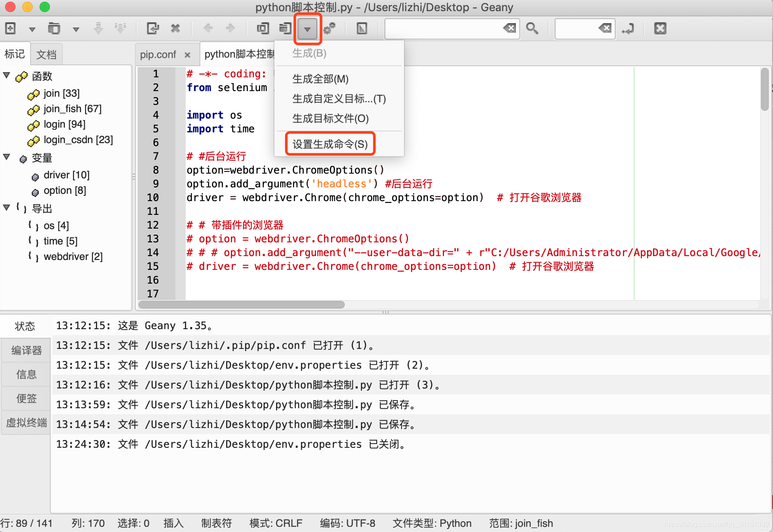Select the time [5] import entry

(x=60, y=241)
